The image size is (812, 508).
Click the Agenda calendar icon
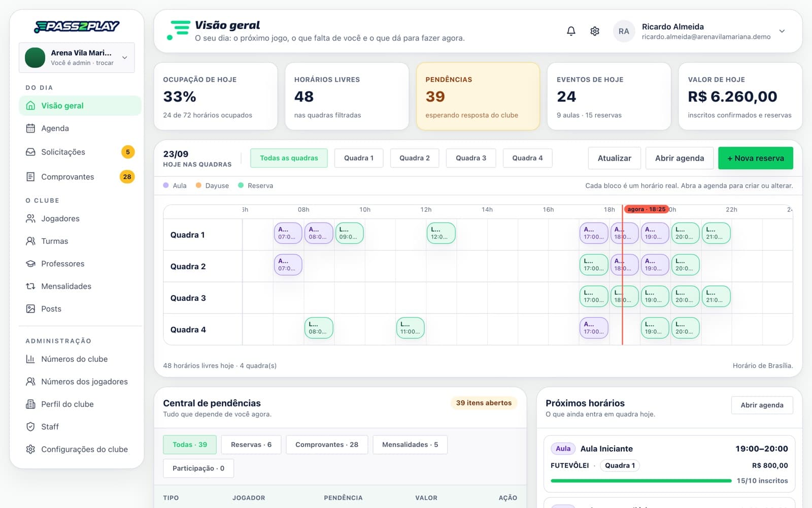coord(30,129)
